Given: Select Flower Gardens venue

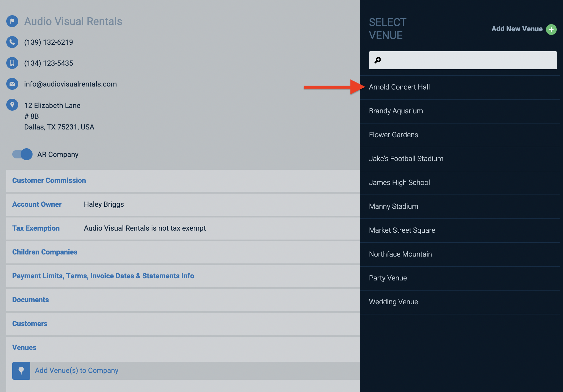Looking at the screenshot, I should [460, 135].
